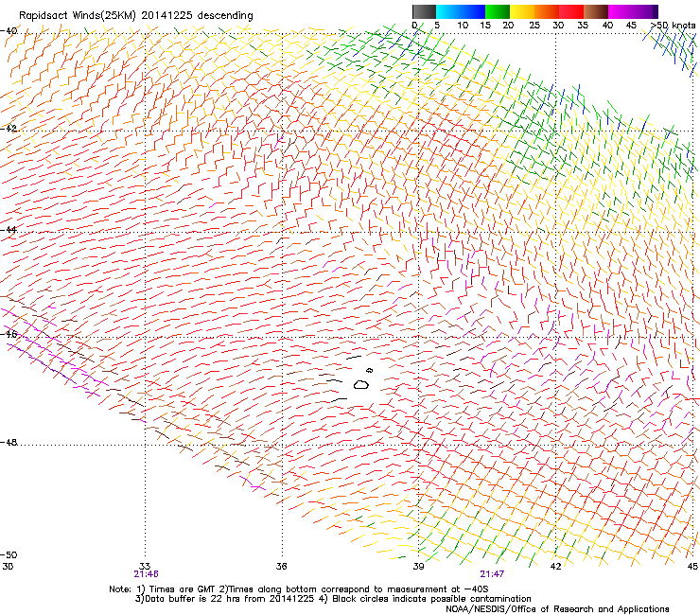This screenshot has height=615, width=700.
Task: Click the '45' longitude label
Action: coord(692,566)
